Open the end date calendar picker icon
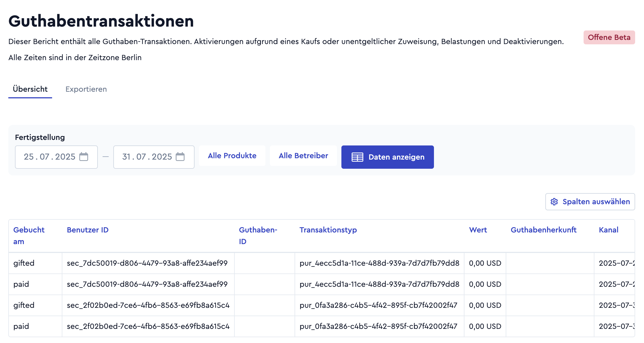 coord(180,157)
